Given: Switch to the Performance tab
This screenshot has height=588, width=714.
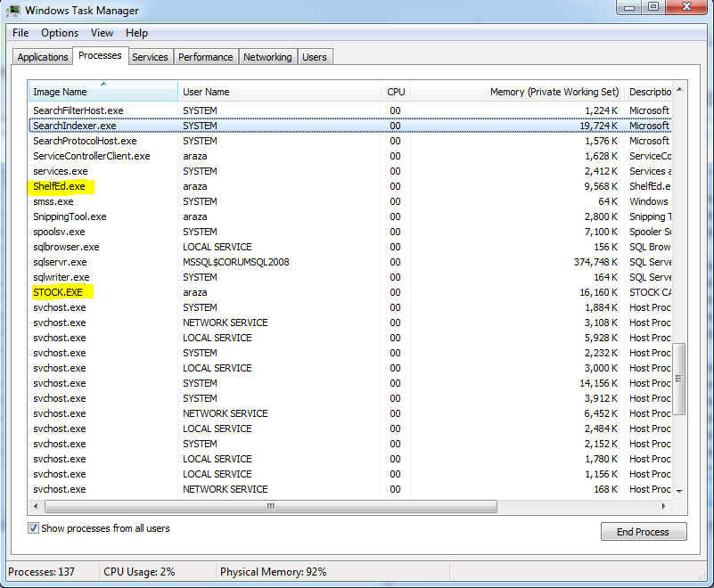Looking at the screenshot, I should [x=205, y=57].
